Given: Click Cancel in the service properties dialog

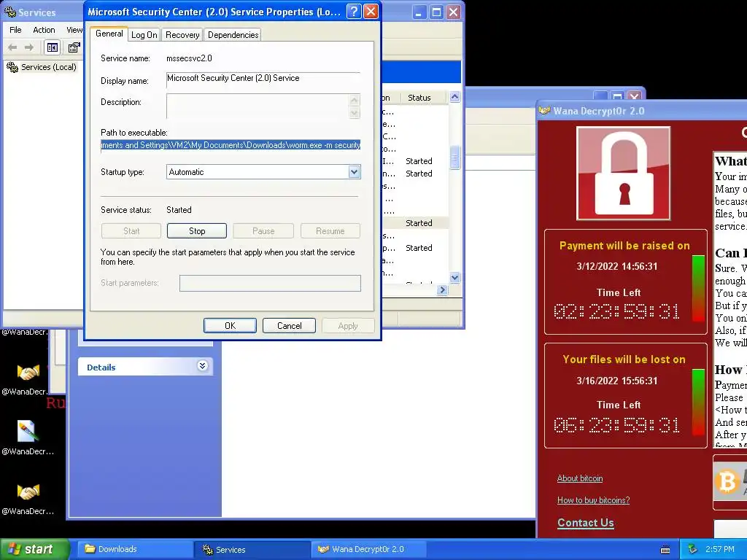Looking at the screenshot, I should (289, 326).
